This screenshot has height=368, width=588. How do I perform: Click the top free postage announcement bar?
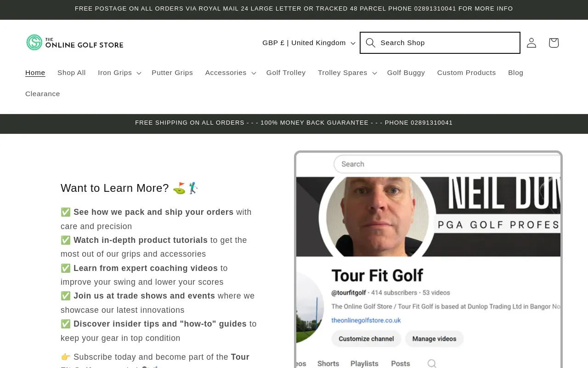pos(294,9)
